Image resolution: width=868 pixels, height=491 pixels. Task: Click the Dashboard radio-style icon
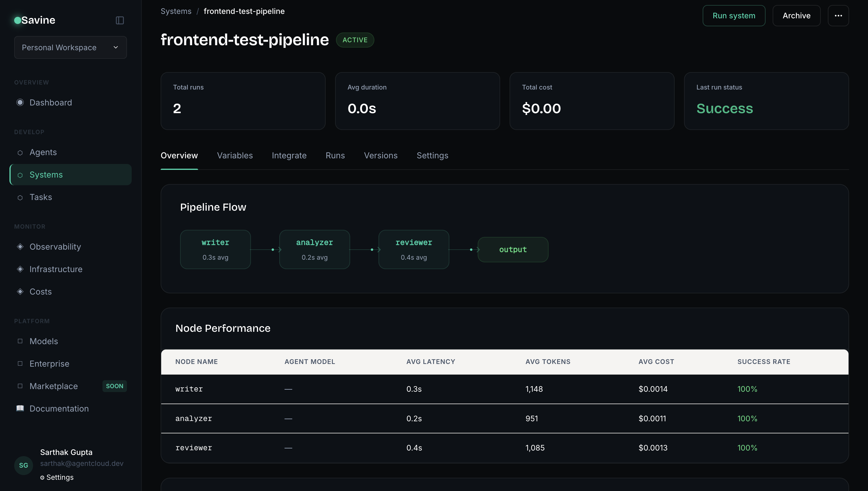pyautogui.click(x=20, y=103)
